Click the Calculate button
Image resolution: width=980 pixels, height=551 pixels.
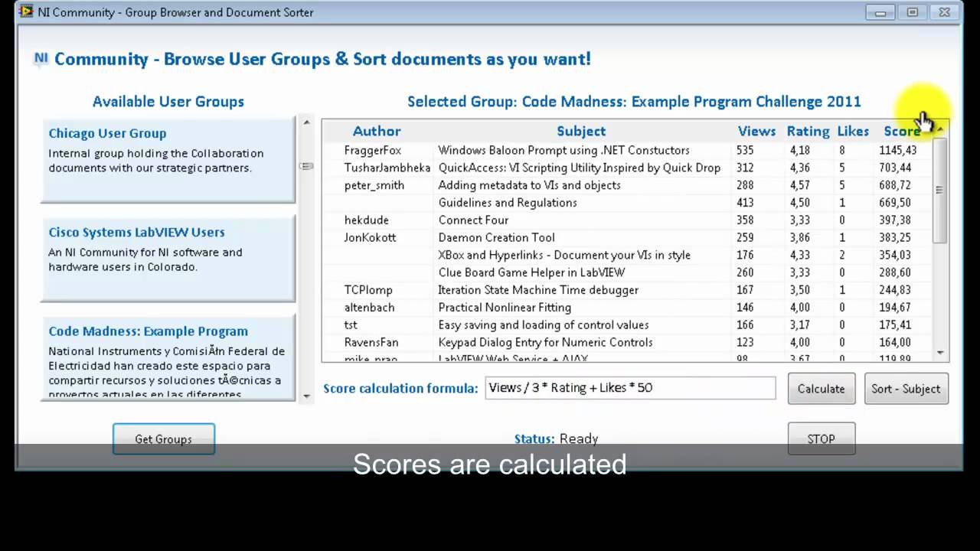click(x=821, y=389)
